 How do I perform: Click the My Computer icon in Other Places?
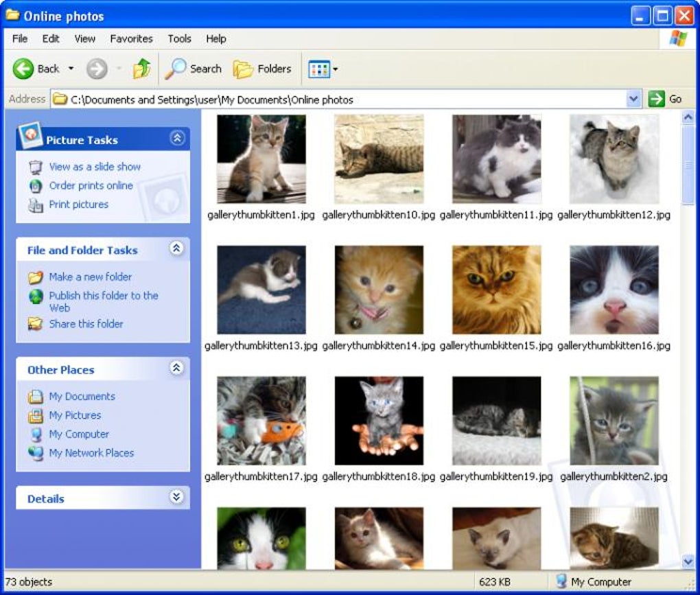pos(36,434)
